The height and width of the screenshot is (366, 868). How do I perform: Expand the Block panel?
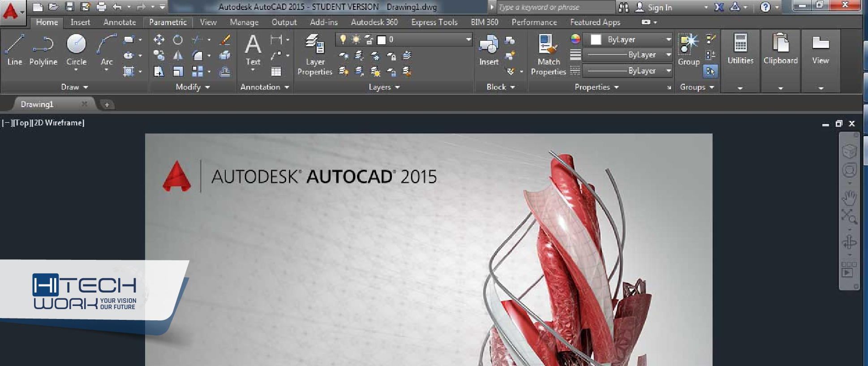pos(501,87)
